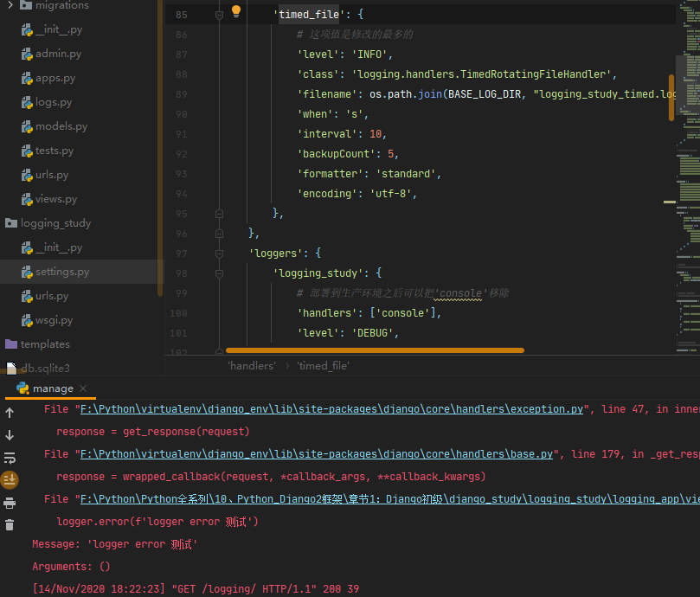The image size is (700, 597).
Task: Click the 'Arguments: ()' console line
Action: [x=71, y=567]
